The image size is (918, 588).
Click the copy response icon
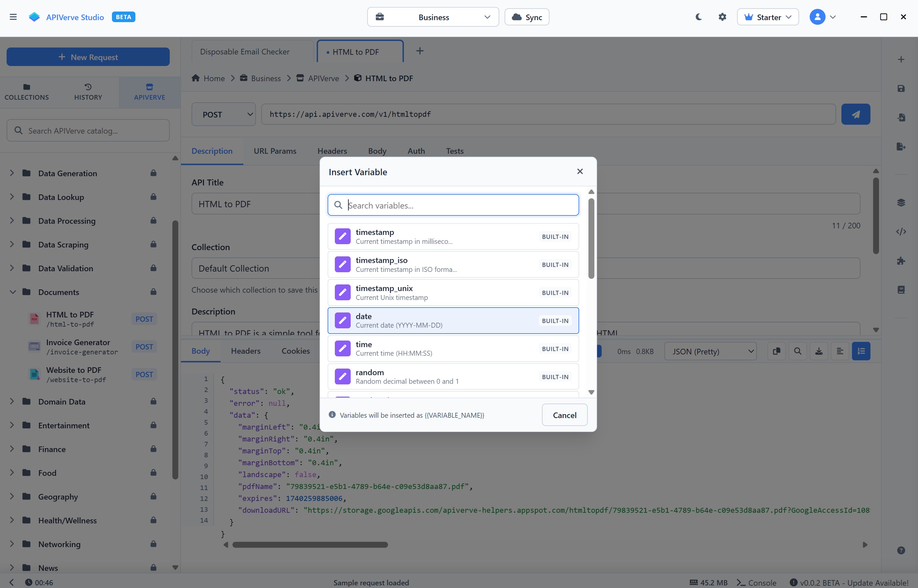pos(776,351)
